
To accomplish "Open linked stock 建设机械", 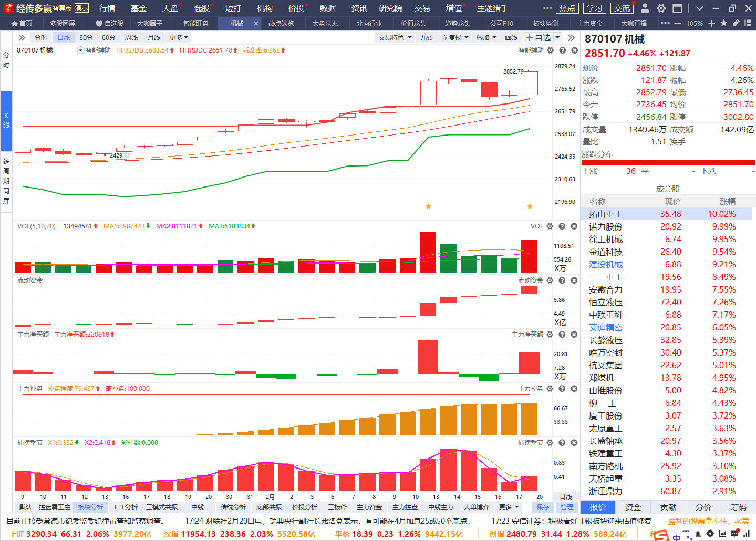I will (x=606, y=264).
